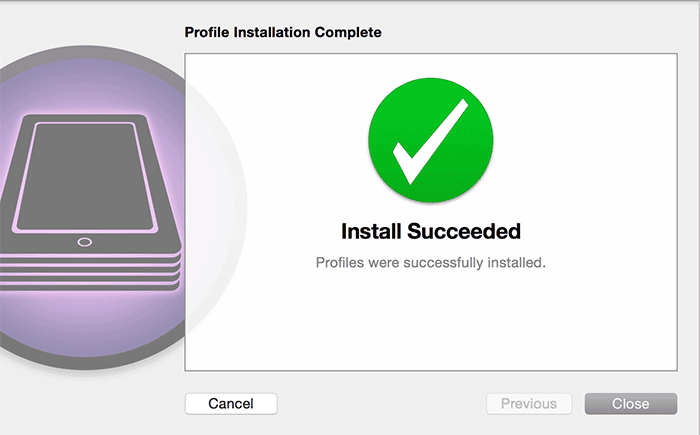Click the blank white space right of the checkmark

(x=585, y=140)
